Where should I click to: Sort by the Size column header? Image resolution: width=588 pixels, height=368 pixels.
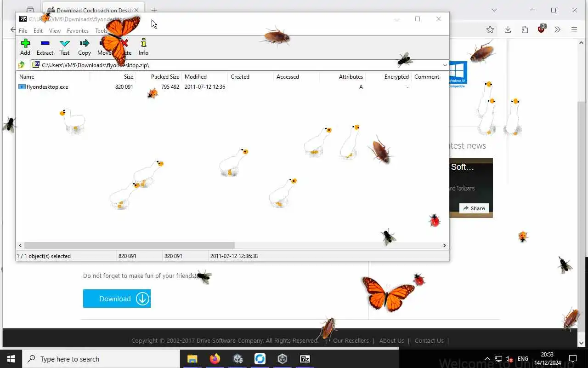pyautogui.click(x=113, y=77)
